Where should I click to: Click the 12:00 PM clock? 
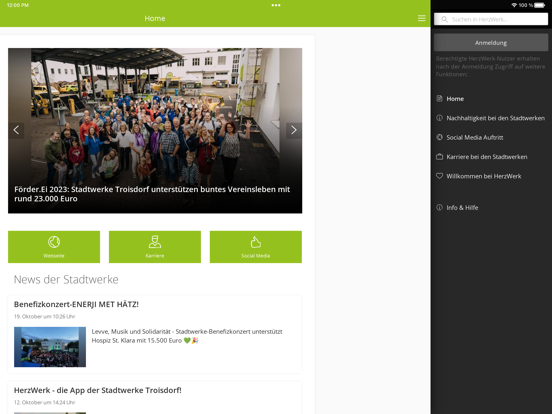(18, 5)
